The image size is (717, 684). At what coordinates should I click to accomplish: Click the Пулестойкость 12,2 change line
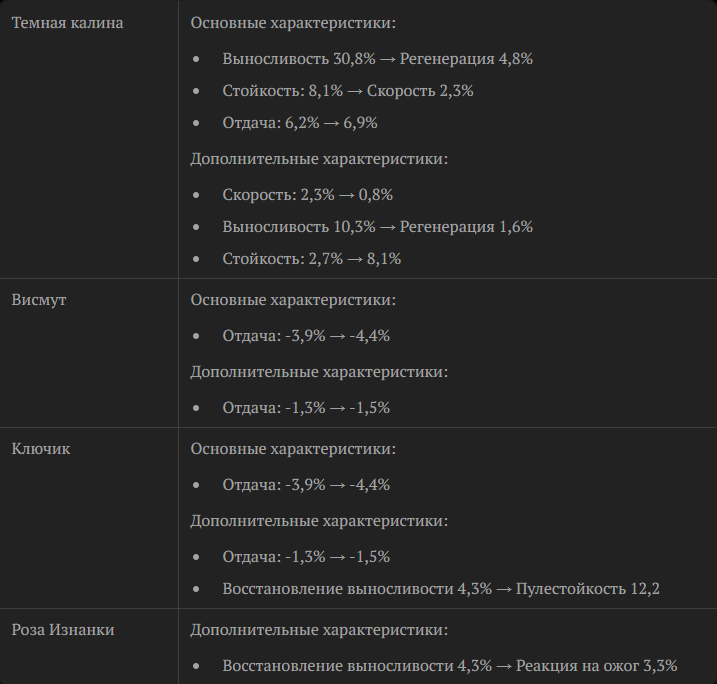[x=441, y=588]
